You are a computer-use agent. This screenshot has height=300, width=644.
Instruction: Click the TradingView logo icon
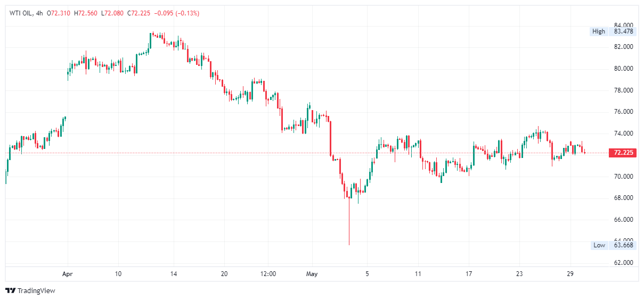[10, 290]
